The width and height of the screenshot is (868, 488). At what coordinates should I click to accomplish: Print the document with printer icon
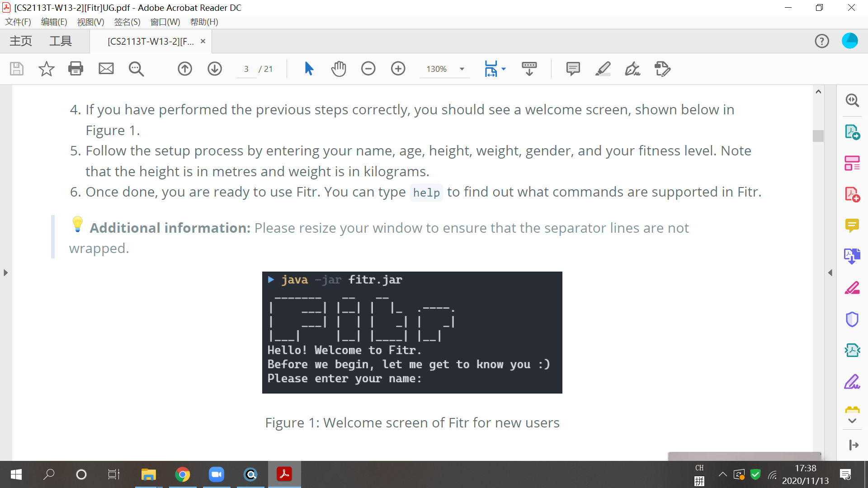tap(75, 69)
